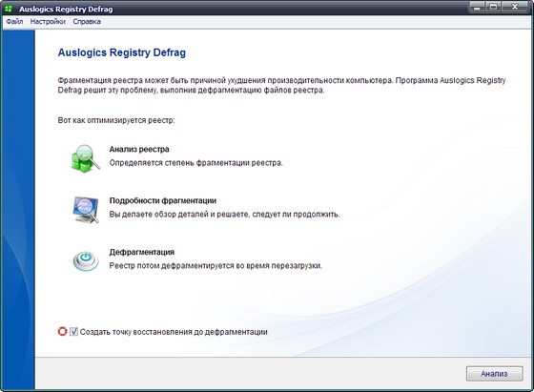Open the Файл menu
The height and width of the screenshot is (392, 534).
point(14,21)
